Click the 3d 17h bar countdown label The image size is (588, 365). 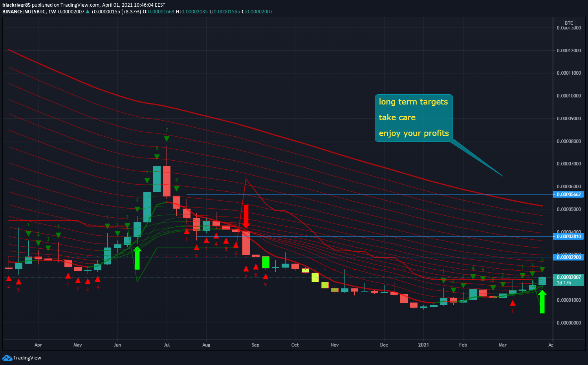[564, 283]
